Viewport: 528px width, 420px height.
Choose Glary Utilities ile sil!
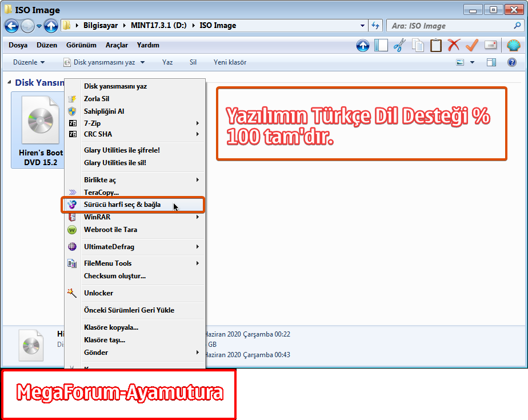point(135,163)
